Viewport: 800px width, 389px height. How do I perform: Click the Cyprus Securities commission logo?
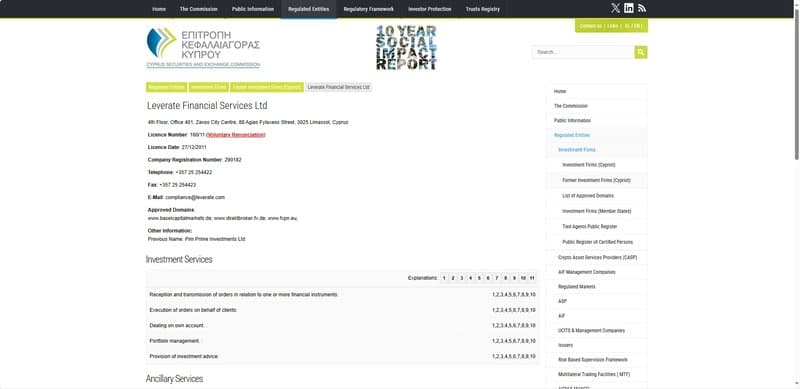coord(203,48)
